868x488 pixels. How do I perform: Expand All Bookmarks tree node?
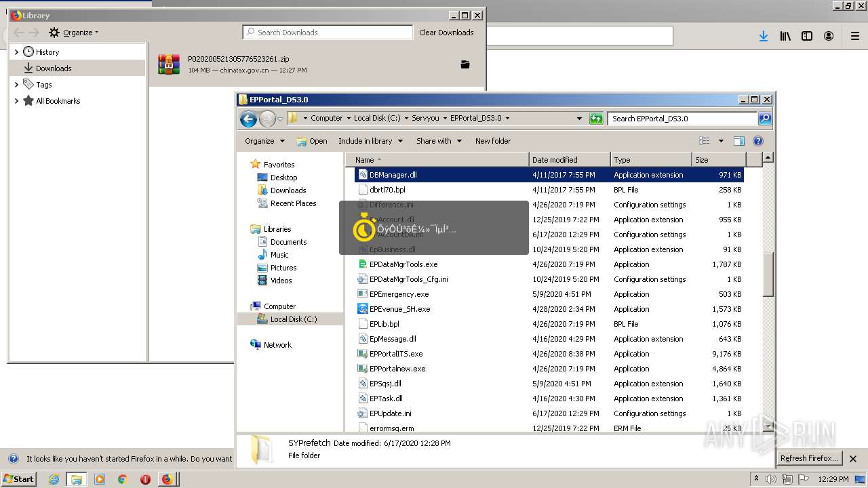[16, 101]
